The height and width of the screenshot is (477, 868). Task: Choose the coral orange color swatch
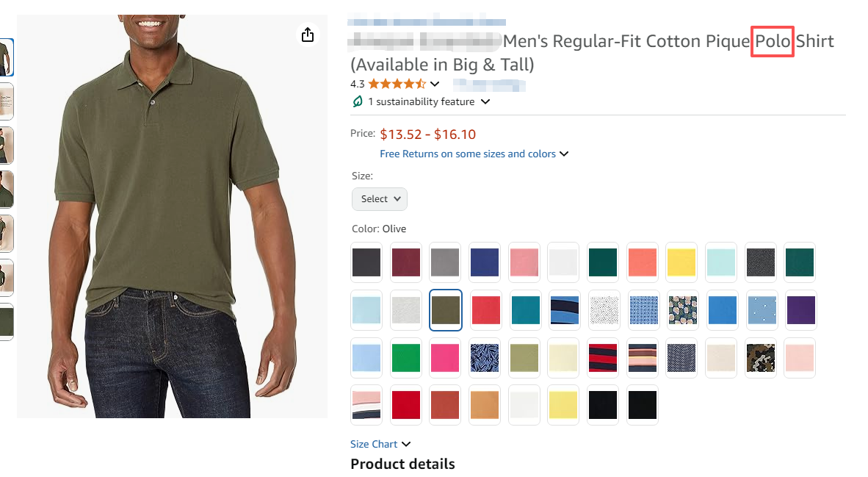pyautogui.click(x=643, y=262)
